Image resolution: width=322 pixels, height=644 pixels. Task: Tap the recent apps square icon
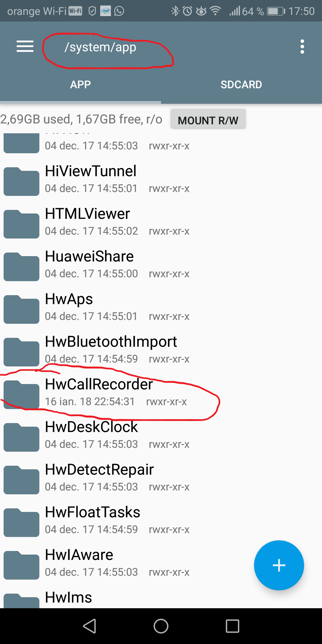click(233, 626)
